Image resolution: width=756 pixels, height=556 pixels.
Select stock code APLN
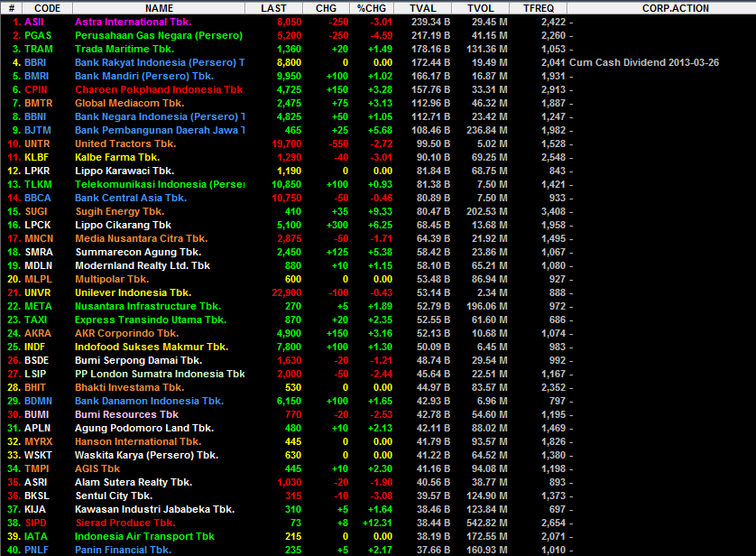[37, 428]
